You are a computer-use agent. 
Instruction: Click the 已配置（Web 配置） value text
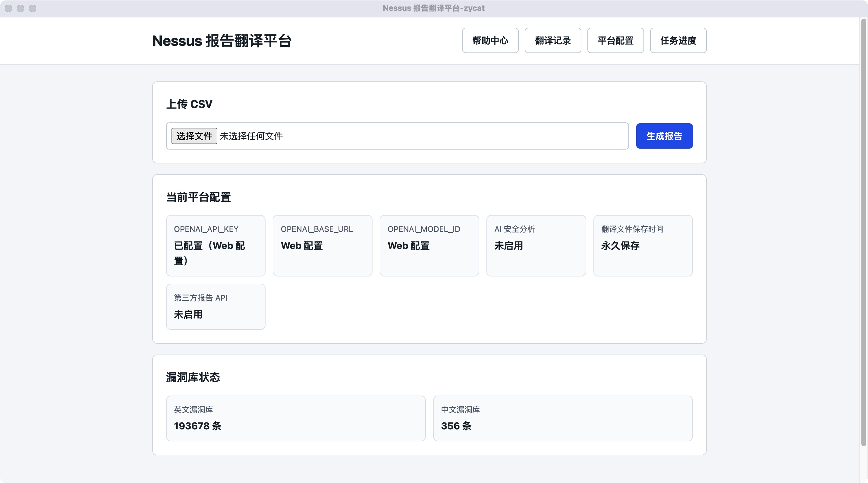209,253
